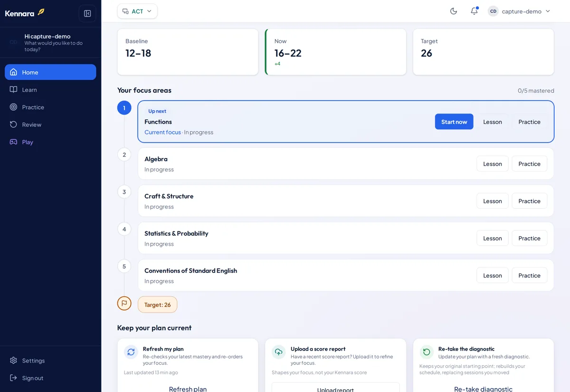Click Start now for Functions

pyautogui.click(x=454, y=122)
